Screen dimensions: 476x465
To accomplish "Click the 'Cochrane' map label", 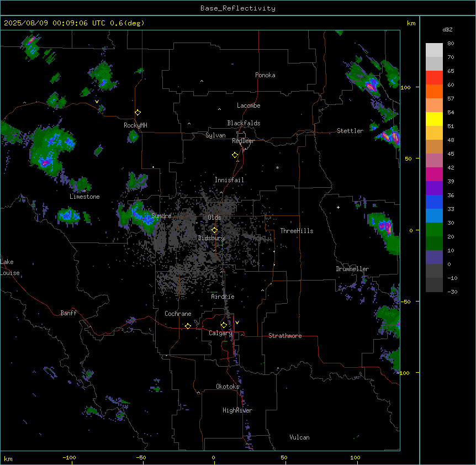I will [x=178, y=314].
